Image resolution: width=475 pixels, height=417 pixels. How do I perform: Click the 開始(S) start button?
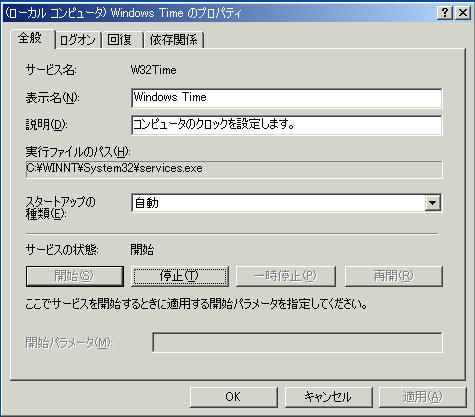click(74, 276)
